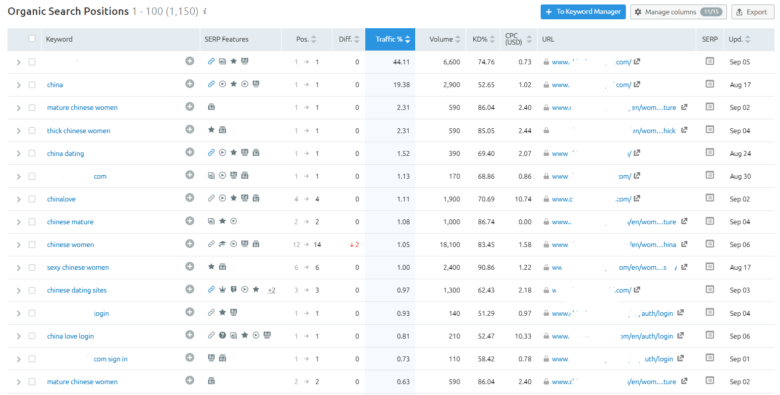
Task: Expand the 'chinese women' row
Action: 18,245
